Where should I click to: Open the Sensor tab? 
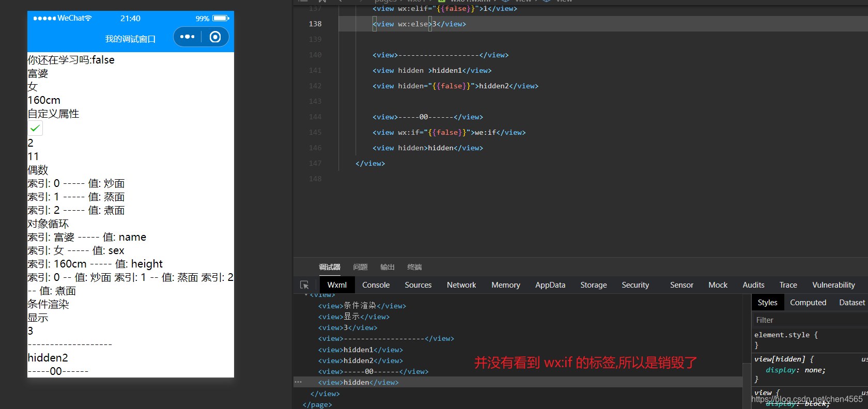click(x=681, y=285)
